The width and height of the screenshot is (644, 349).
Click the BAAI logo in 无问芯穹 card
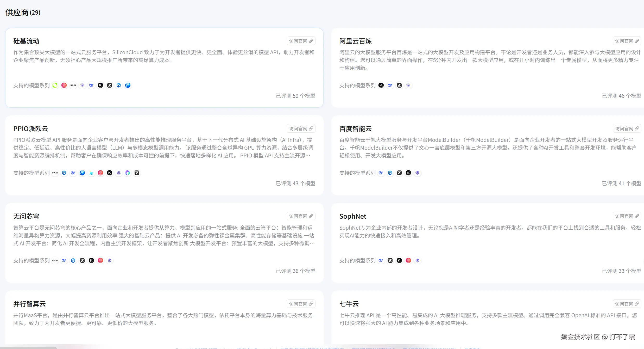55,260
